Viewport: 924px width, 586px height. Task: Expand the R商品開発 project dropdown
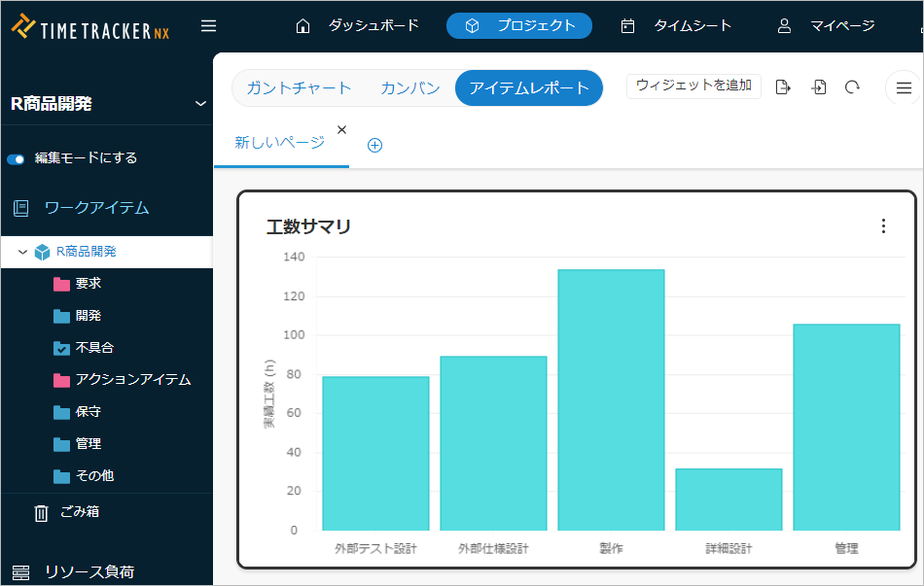click(200, 104)
